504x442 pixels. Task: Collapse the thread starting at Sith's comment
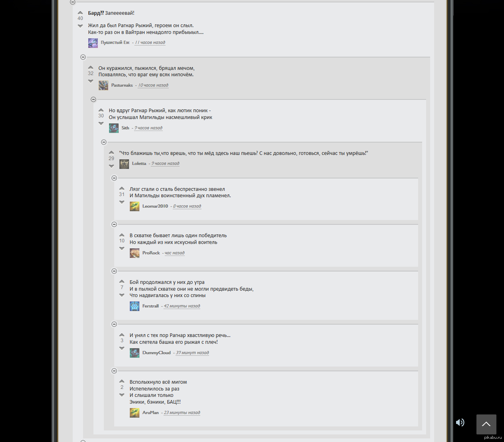point(93,99)
